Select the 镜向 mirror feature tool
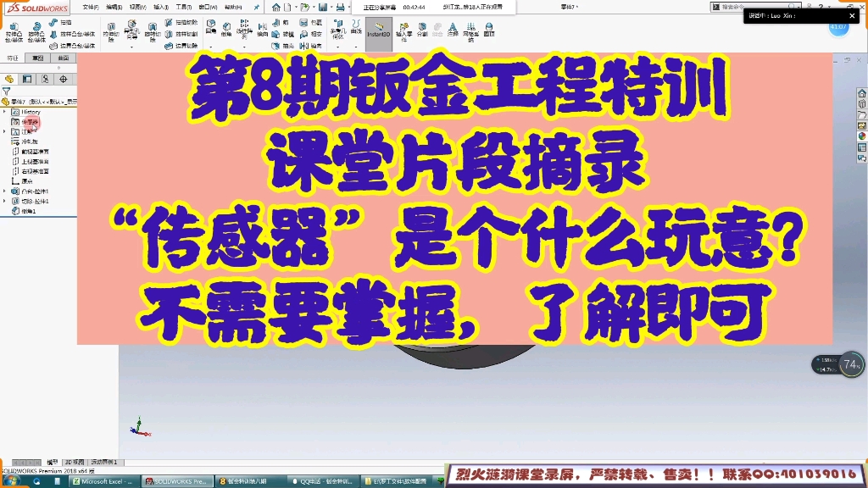Viewport: 868px width, 488px height. click(261, 28)
